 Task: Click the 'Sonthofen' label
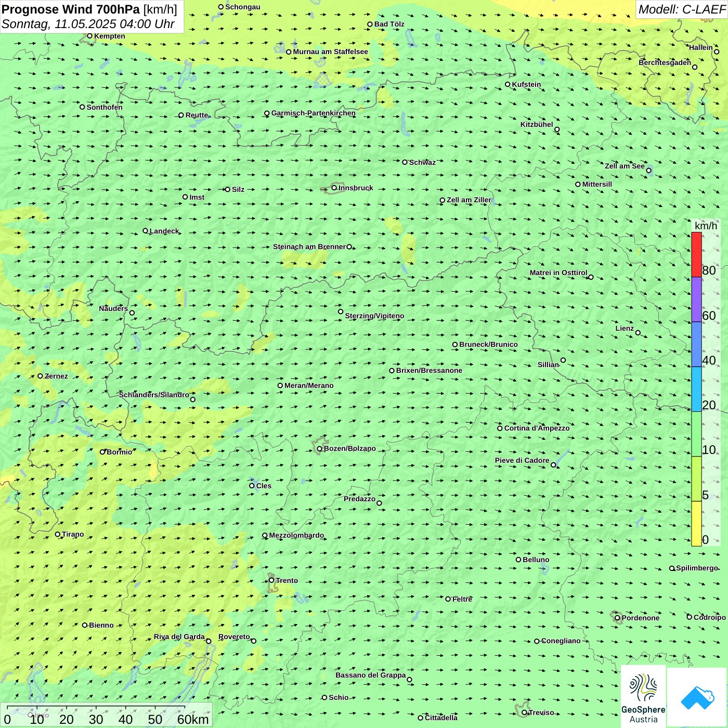pos(105,107)
